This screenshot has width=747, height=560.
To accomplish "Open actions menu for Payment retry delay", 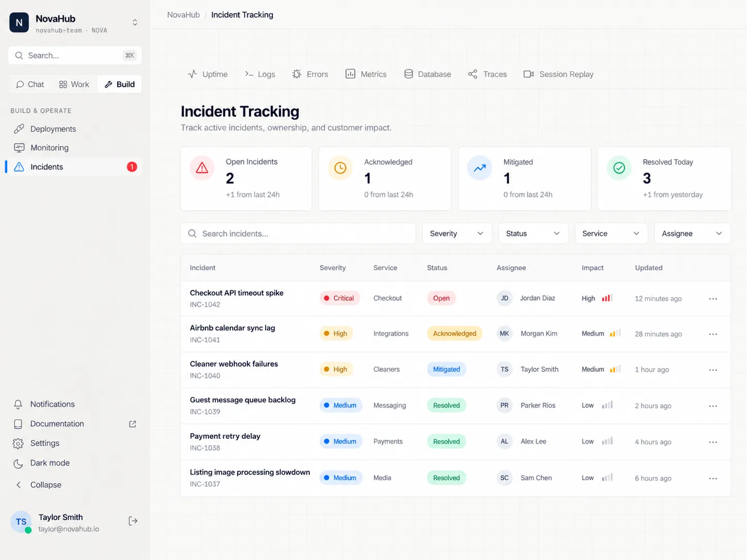I will click(713, 442).
